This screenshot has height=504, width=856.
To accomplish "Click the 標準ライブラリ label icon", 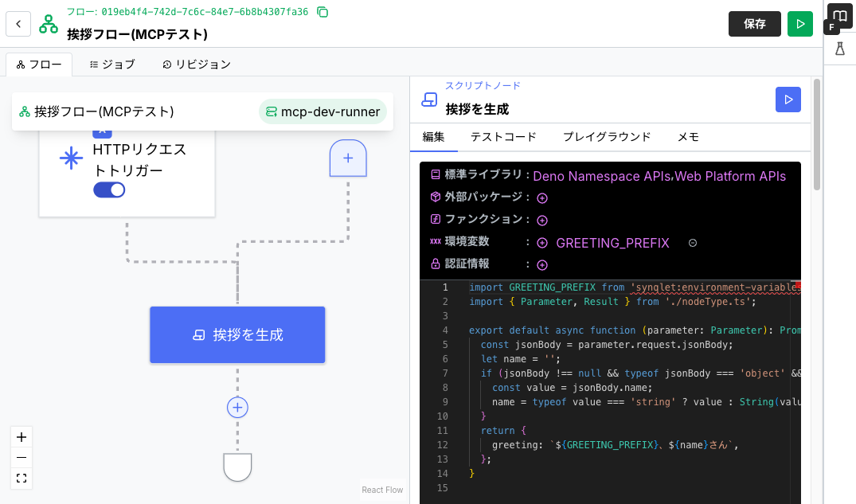I will [435, 174].
